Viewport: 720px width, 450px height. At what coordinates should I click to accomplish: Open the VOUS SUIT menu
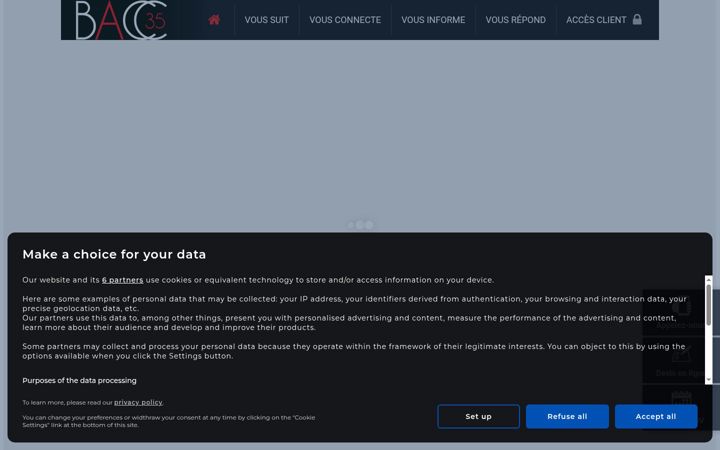pyautogui.click(x=266, y=20)
